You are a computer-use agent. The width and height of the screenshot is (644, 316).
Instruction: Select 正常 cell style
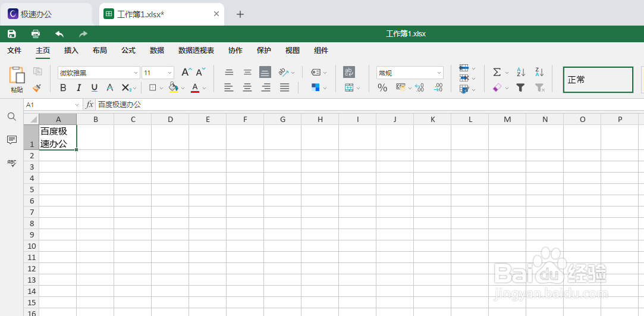pos(598,80)
